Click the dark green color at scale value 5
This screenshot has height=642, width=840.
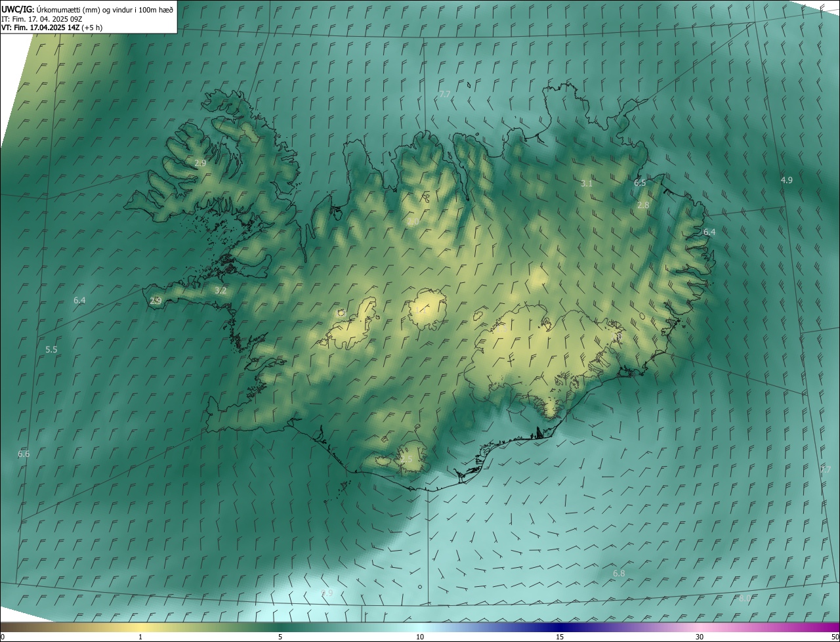point(280,627)
